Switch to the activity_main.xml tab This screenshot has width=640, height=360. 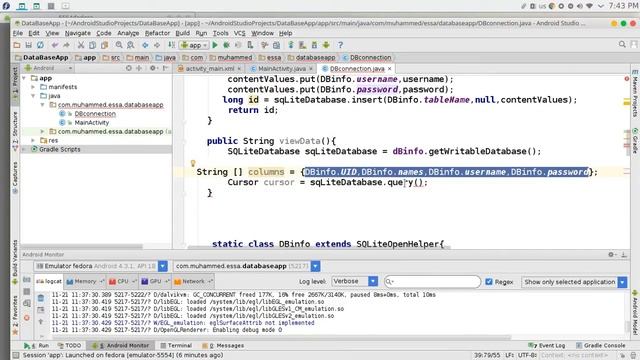[209, 69]
